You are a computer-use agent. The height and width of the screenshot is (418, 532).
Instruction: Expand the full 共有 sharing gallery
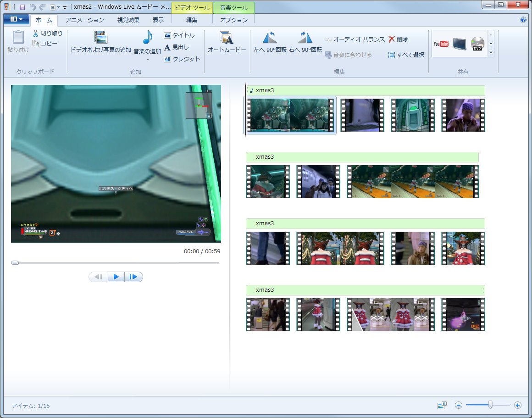(x=491, y=53)
